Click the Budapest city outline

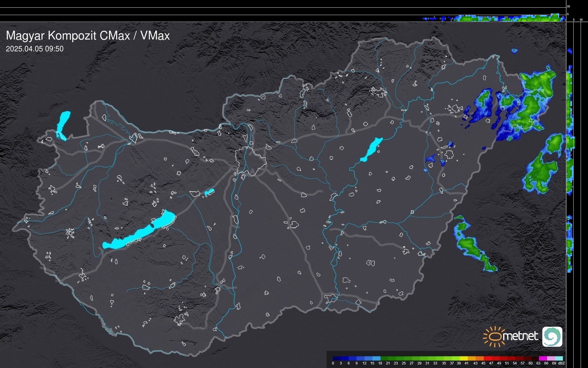(x=251, y=161)
